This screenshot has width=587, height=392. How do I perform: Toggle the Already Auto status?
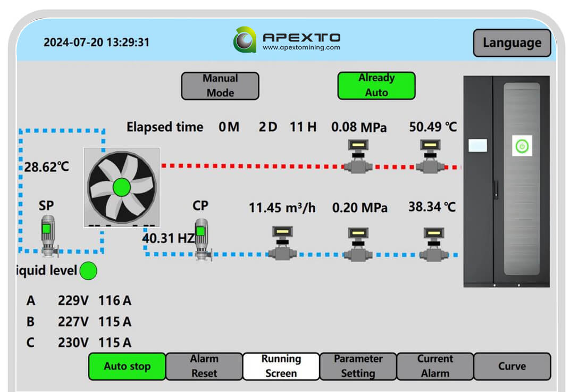(x=376, y=85)
